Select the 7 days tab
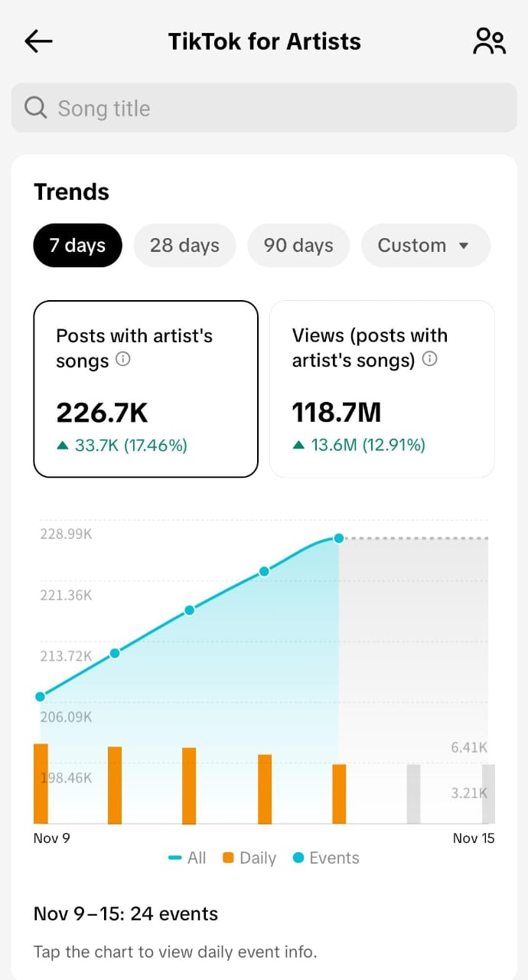Viewport: 528px width, 980px height. (x=77, y=246)
